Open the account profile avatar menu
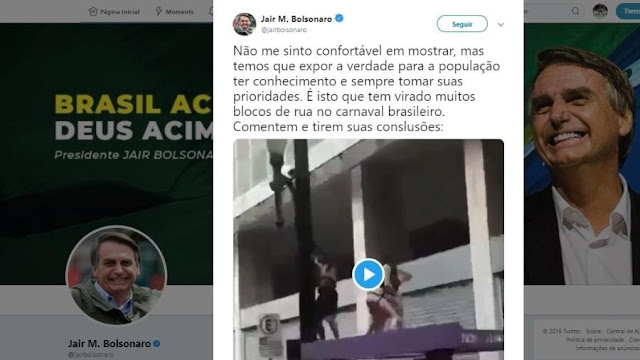 point(600,11)
